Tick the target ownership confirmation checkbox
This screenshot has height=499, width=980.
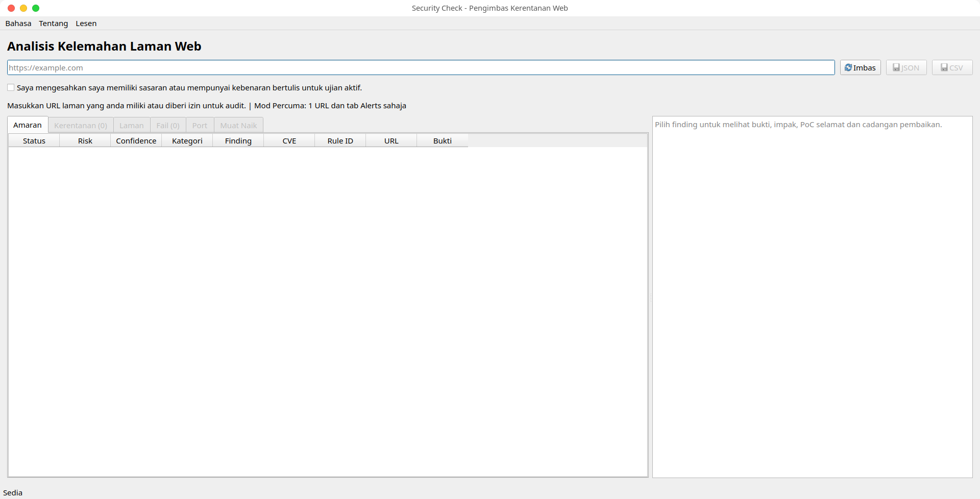[x=11, y=88]
